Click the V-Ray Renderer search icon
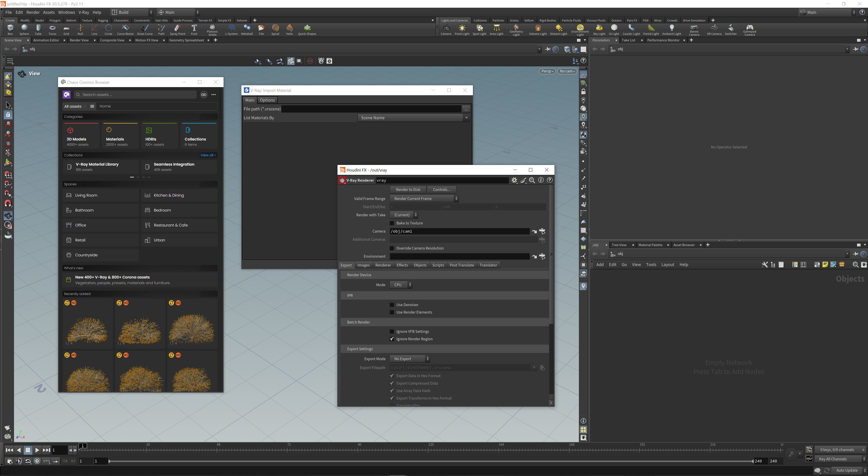The width and height of the screenshot is (868, 476). coord(532,180)
